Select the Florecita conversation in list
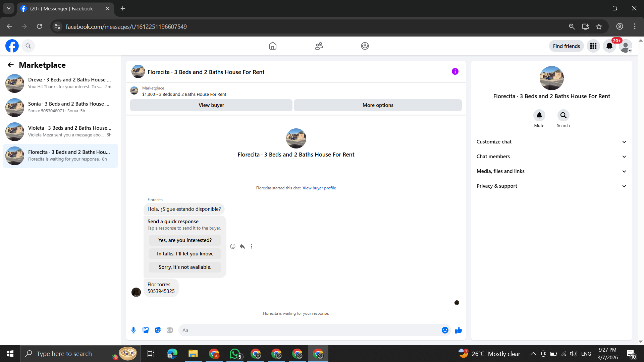The width and height of the screenshot is (644, 362). coord(60,156)
